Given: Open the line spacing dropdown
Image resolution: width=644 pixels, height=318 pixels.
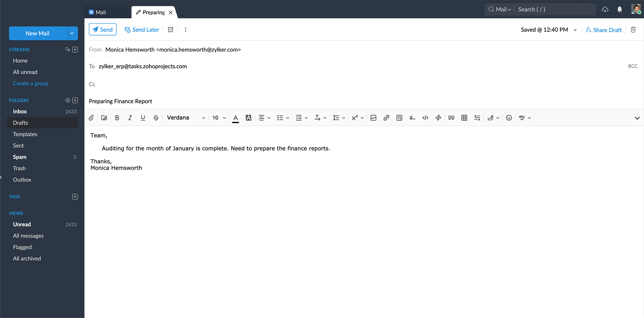Looking at the screenshot, I should pyautogui.click(x=339, y=118).
